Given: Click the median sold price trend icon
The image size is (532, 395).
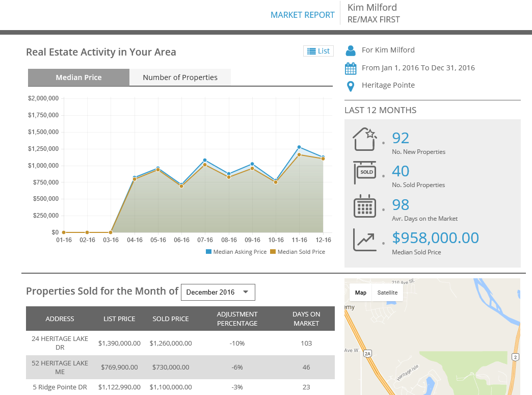Looking at the screenshot, I should pyautogui.click(x=364, y=240).
